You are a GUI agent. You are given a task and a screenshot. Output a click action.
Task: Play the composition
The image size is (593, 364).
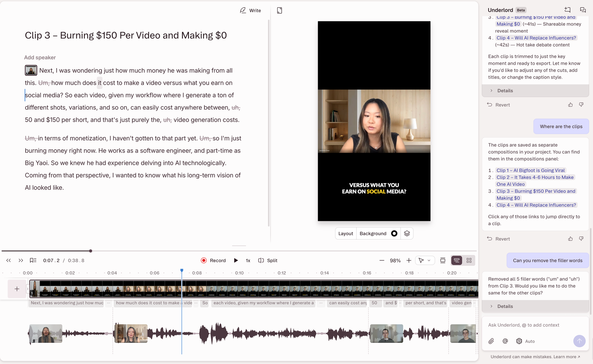point(236,260)
